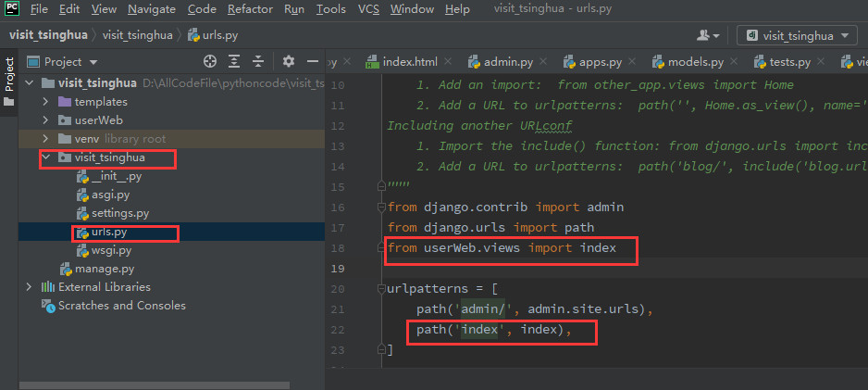Click the second visit_tsinghua breadcrumb
The image size is (868, 390).
(x=138, y=35)
